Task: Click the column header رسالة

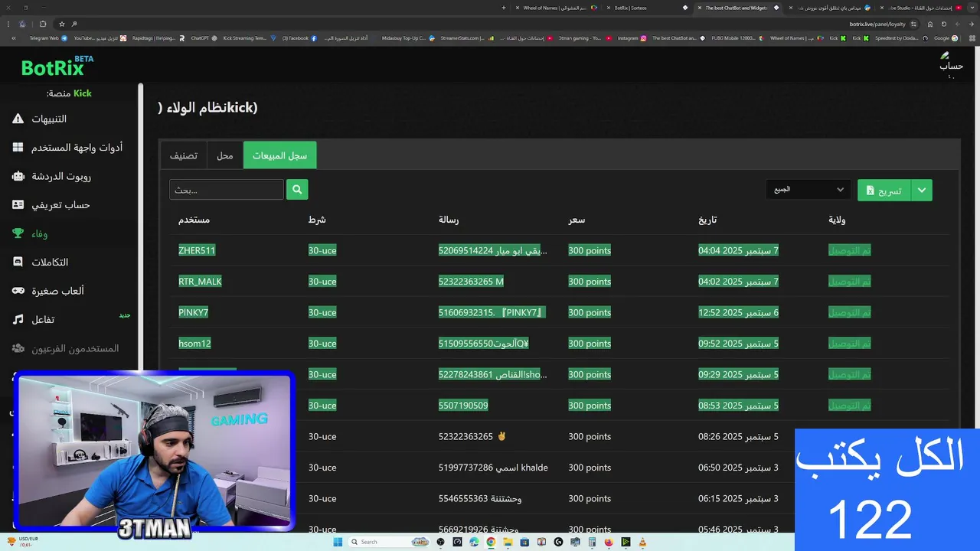Action: click(x=449, y=220)
